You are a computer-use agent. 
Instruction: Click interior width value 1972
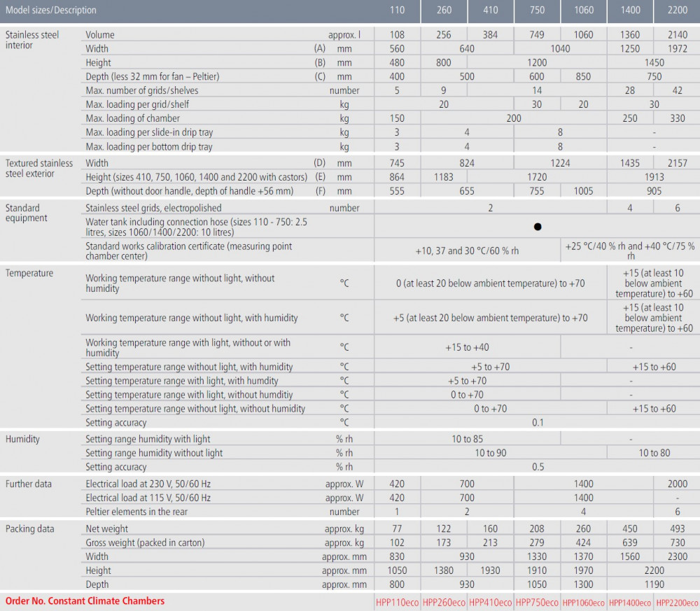coord(677,49)
